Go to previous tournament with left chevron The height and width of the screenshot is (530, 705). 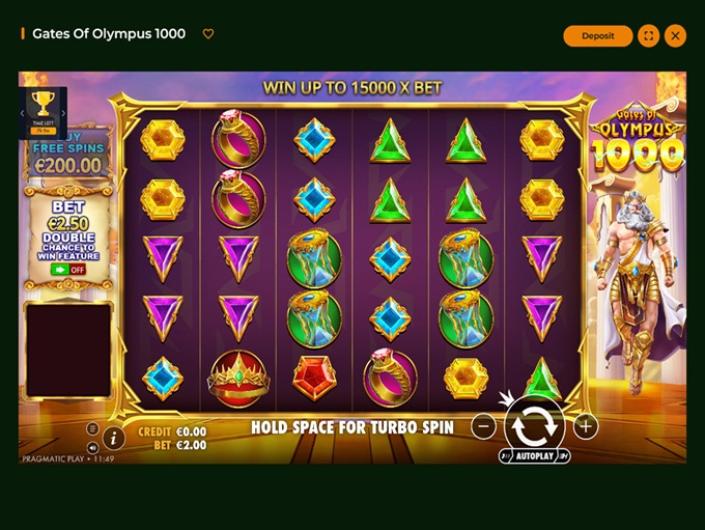pyautogui.click(x=22, y=113)
